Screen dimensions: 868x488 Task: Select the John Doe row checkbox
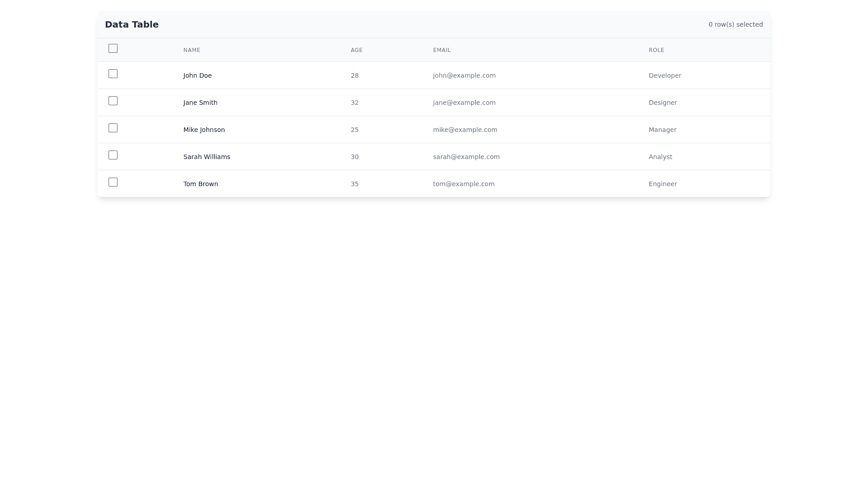click(113, 74)
